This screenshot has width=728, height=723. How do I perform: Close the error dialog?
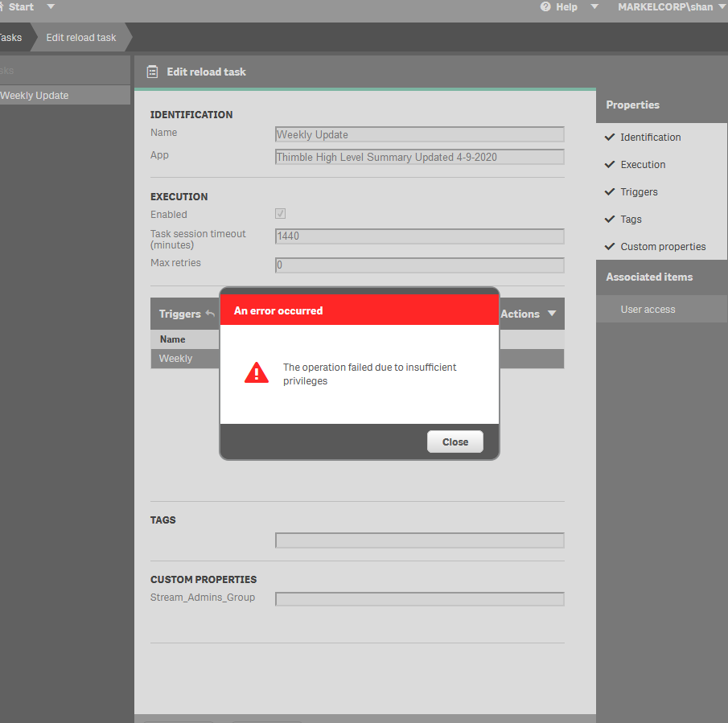(x=454, y=442)
